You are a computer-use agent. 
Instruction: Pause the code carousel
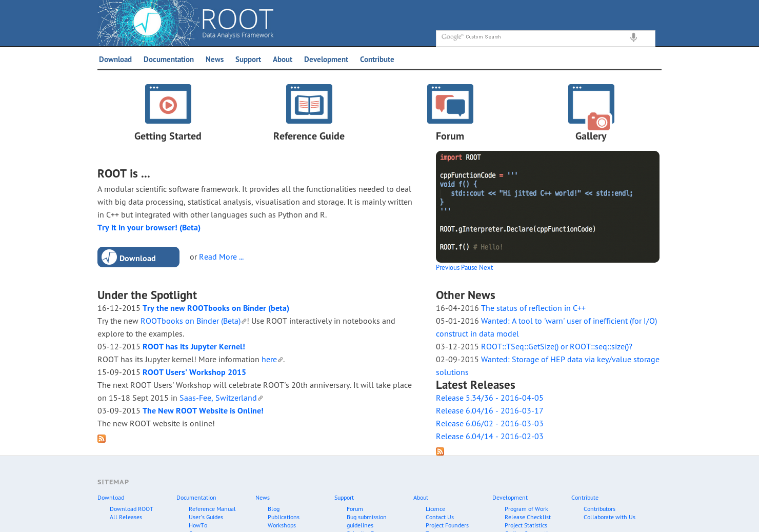[470, 267]
